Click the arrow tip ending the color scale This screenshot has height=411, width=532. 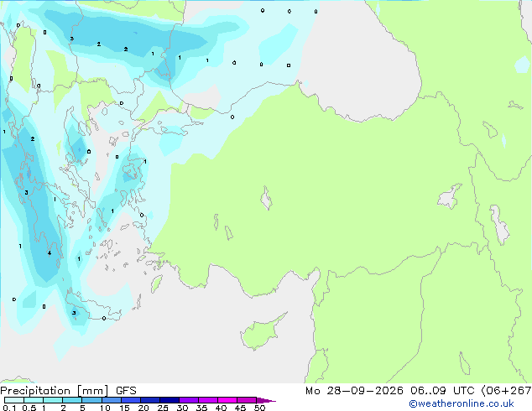267,400
